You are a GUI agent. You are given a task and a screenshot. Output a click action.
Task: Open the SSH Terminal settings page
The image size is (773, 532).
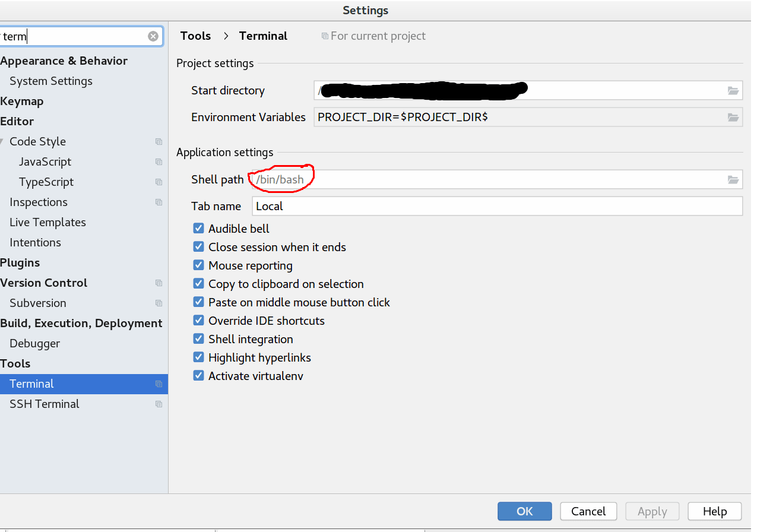[x=45, y=404]
